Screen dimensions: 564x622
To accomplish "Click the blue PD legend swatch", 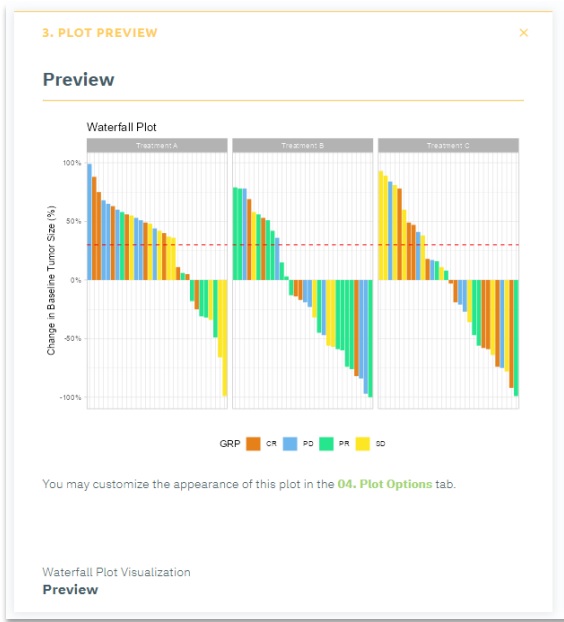I will 290,443.
